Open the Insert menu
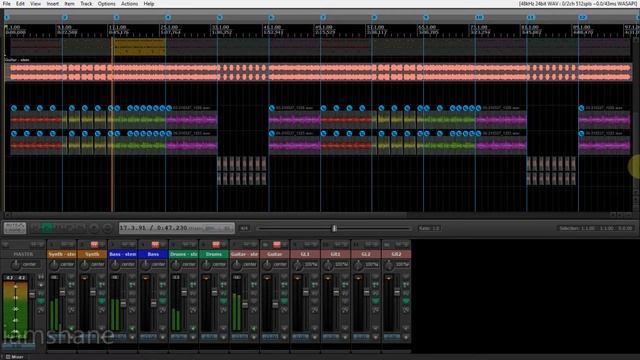Image resolution: width=640 pixels, height=360 pixels. (x=52, y=4)
